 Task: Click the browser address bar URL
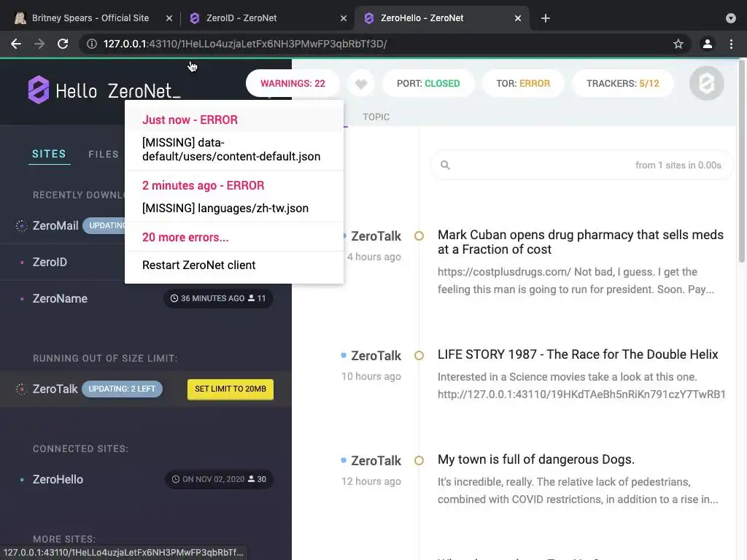tap(245, 44)
